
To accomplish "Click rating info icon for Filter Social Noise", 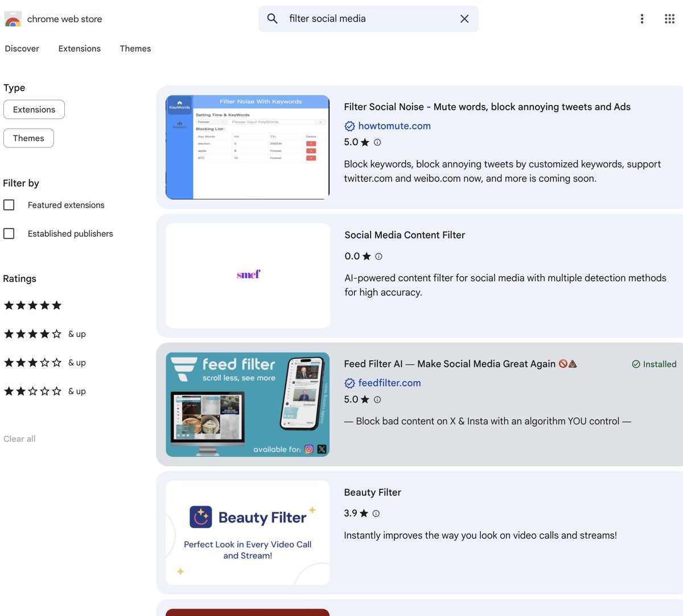I will (377, 142).
